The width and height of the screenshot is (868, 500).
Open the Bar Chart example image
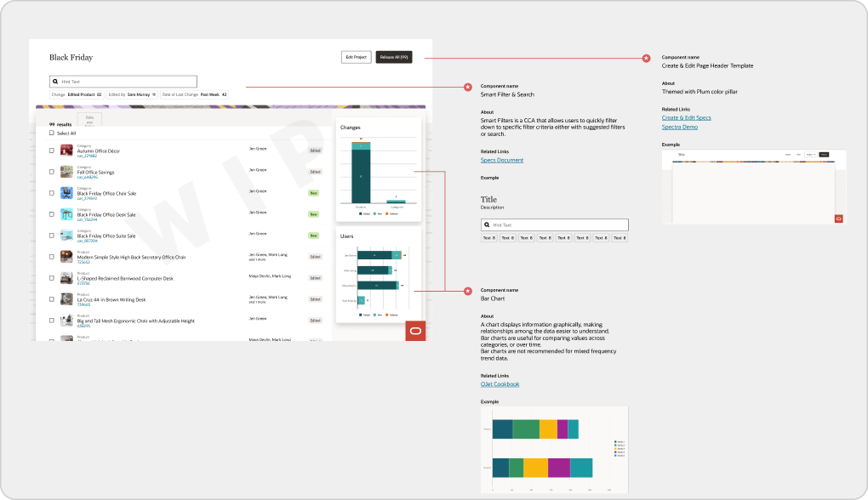[x=555, y=450]
